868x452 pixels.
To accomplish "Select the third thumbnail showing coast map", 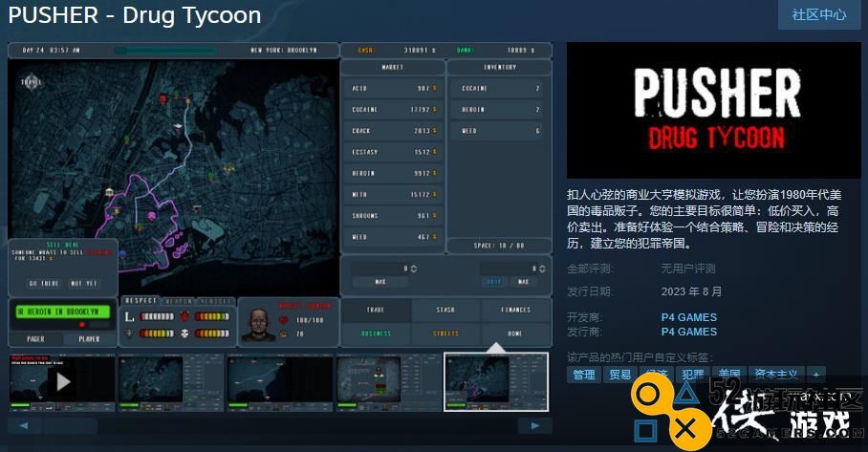I will [280, 382].
